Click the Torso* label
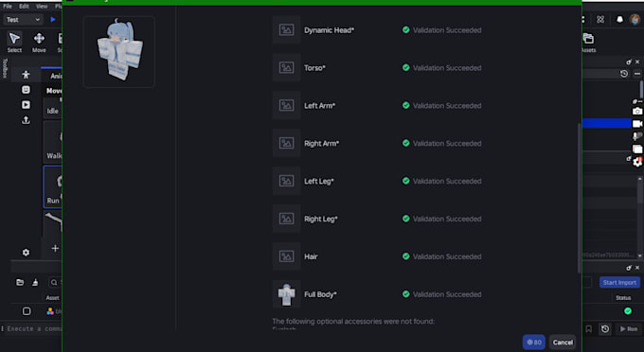644x352 pixels. 314,68
